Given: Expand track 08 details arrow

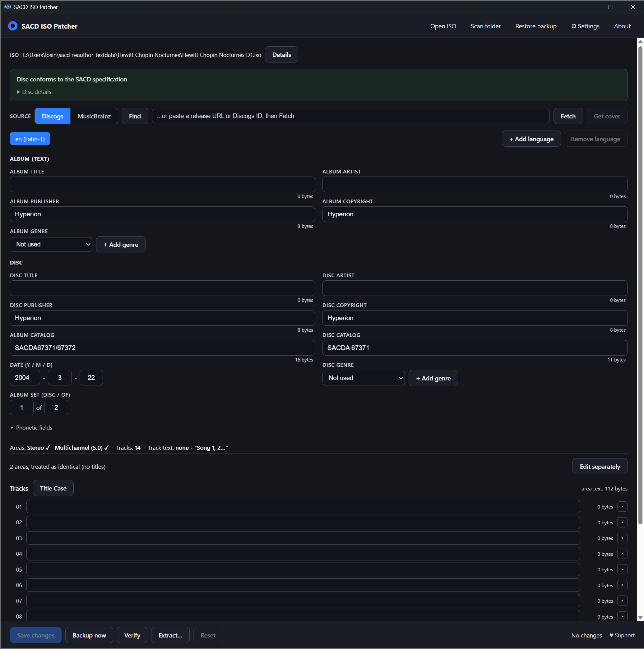Looking at the screenshot, I should pyautogui.click(x=622, y=616).
